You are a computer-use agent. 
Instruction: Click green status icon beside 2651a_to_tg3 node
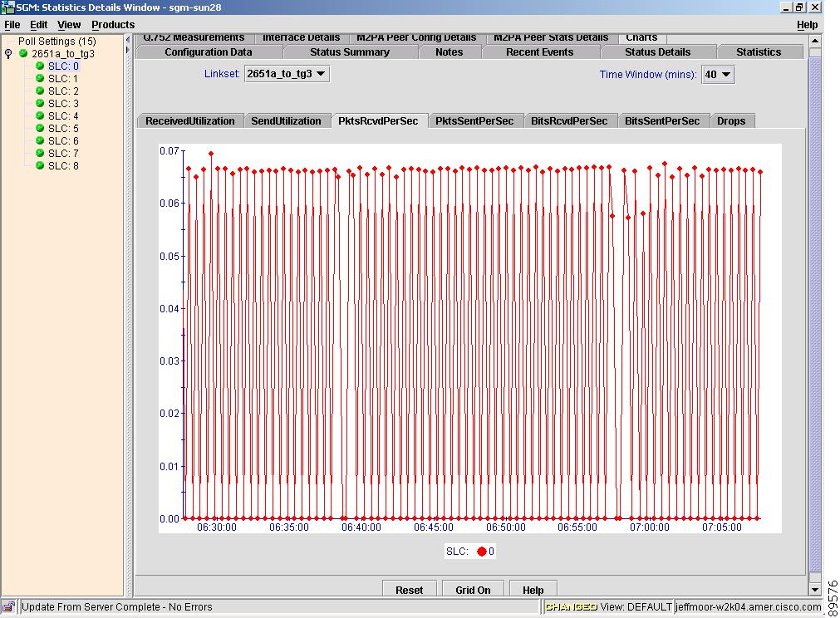coord(23,53)
